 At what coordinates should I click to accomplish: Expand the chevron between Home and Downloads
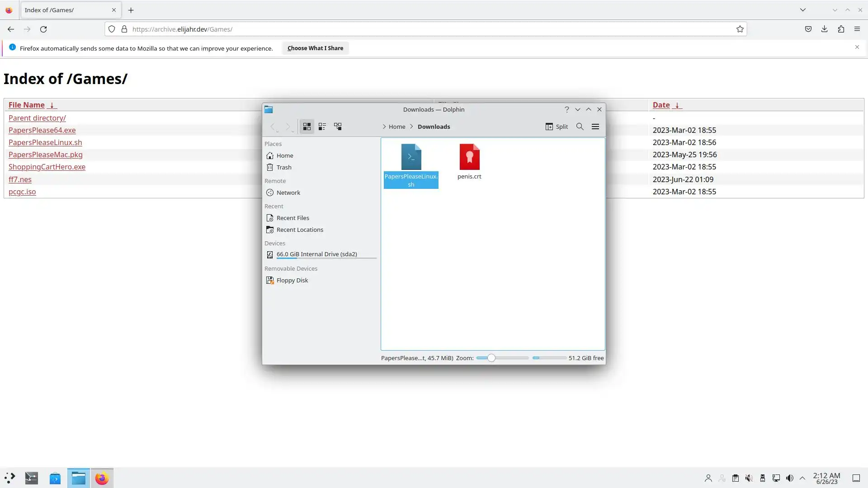coord(411,127)
